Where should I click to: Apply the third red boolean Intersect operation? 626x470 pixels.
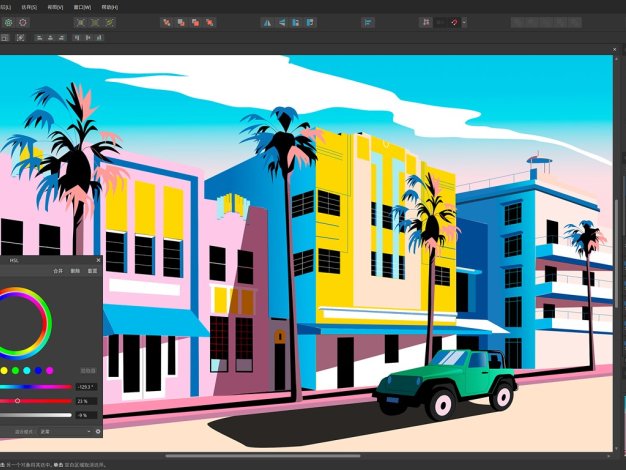[195, 23]
